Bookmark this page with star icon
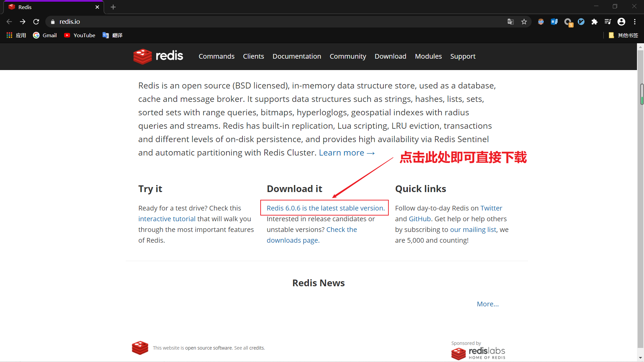The image size is (644, 362). pyautogui.click(x=524, y=22)
